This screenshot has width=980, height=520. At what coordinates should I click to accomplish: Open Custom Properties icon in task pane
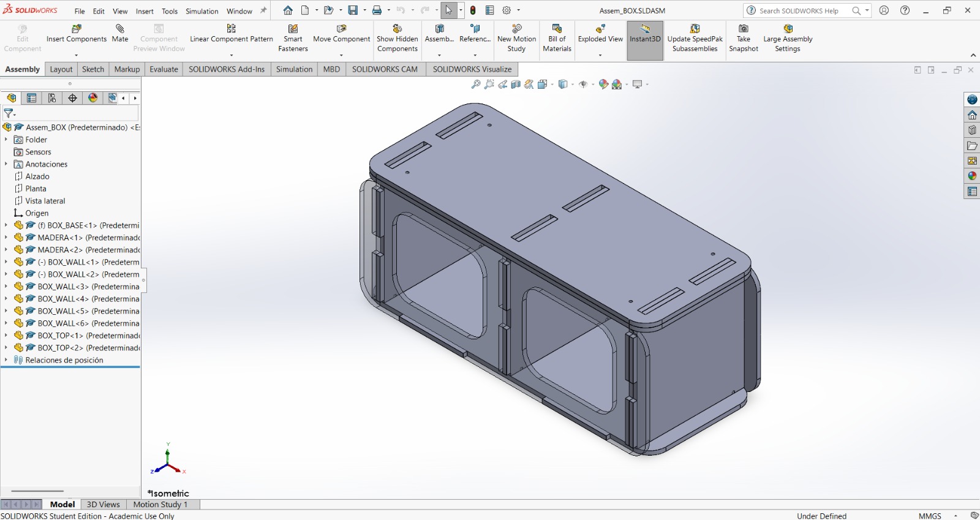pyautogui.click(x=972, y=192)
